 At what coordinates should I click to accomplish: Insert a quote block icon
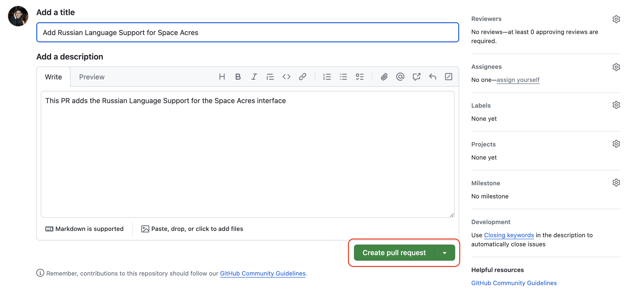tap(270, 77)
